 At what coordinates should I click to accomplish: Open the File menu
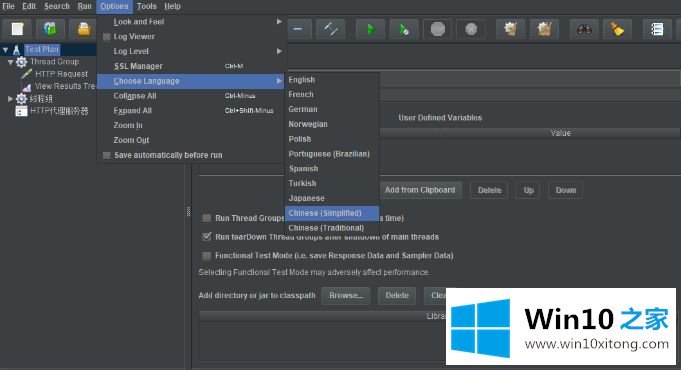tap(8, 6)
